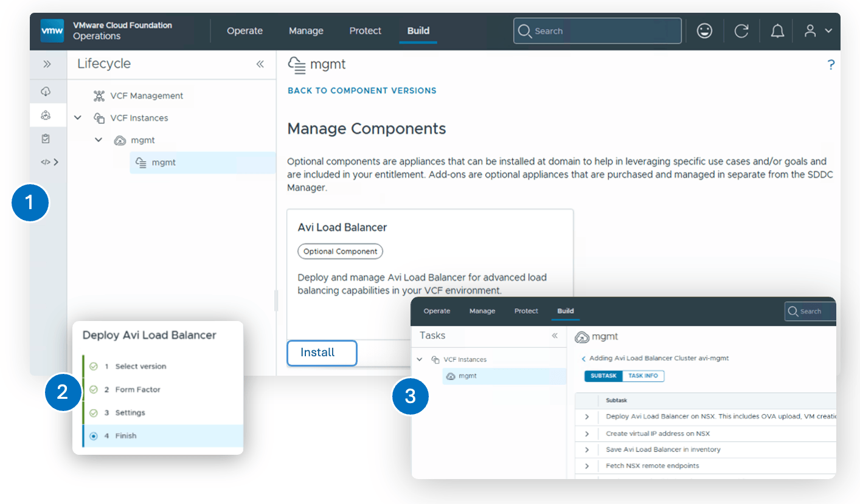Click Back to Component Versions link

[362, 91]
